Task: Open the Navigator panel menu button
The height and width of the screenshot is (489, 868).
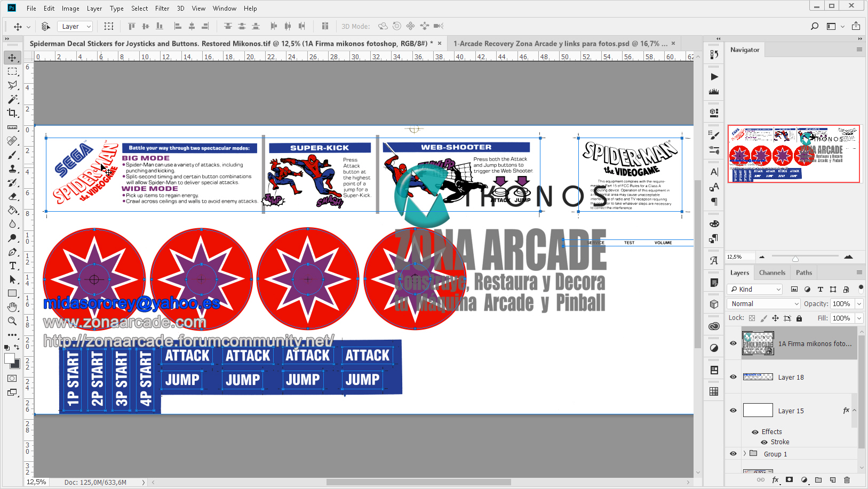Action: pos(859,50)
